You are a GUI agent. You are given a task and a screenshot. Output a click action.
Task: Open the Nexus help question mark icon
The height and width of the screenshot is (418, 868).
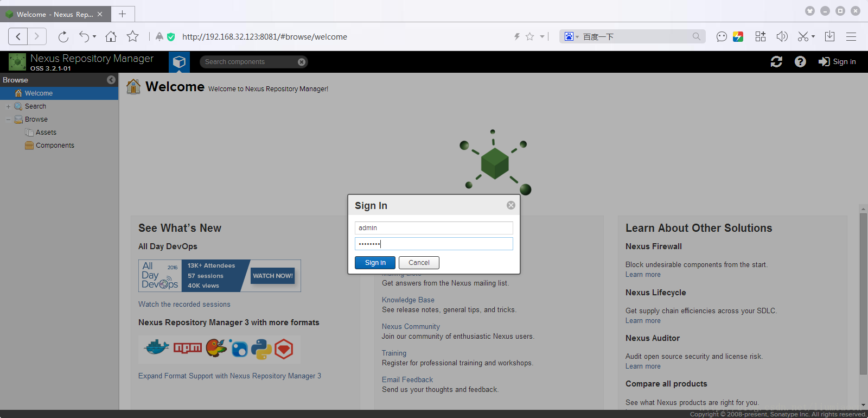click(800, 62)
